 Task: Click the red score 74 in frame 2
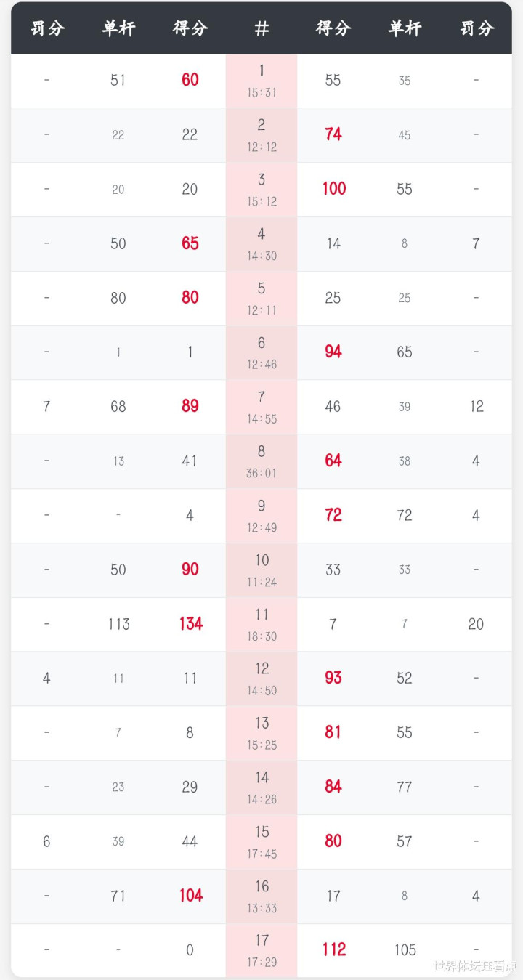[333, 134]
